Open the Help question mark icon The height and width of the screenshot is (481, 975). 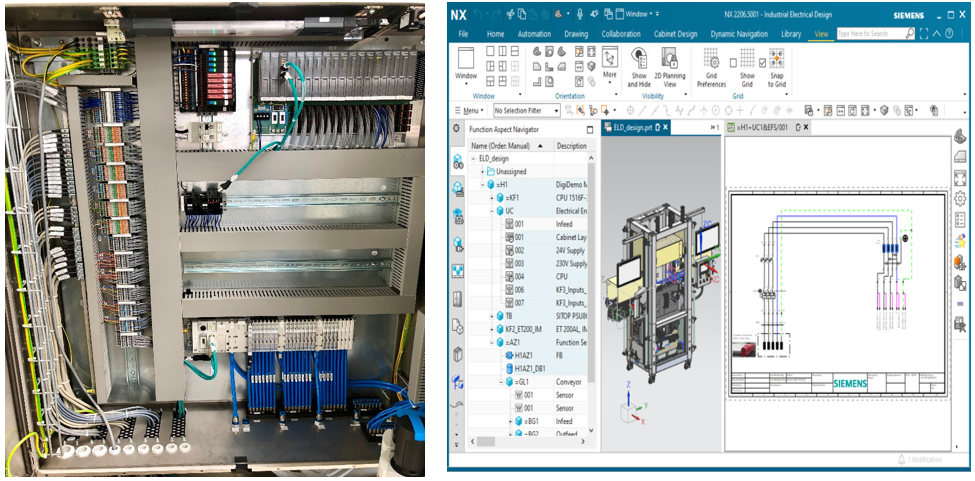pos(951,34)
